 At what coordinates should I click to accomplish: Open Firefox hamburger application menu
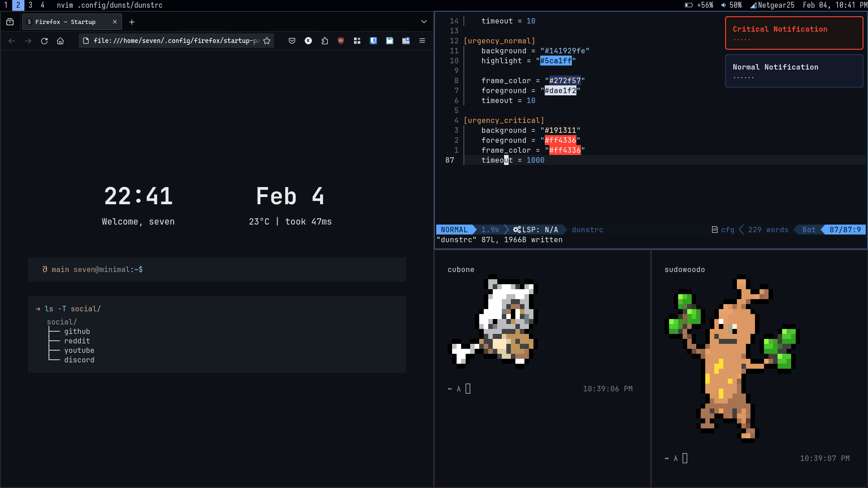422,41
